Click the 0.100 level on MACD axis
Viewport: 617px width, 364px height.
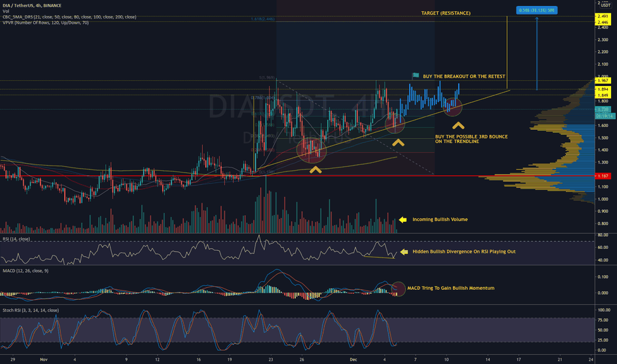tap(603, 277)
